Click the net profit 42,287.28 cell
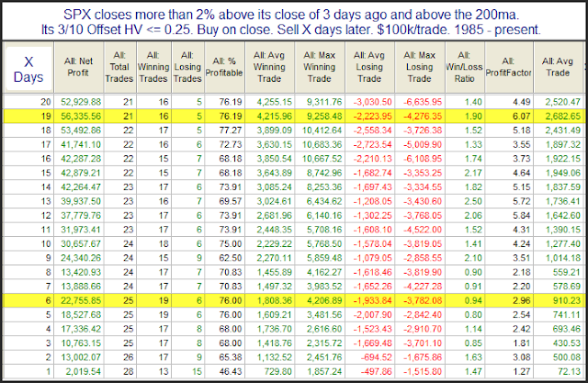Image resolution: width=588 pixels, height=383 pixels. click(x=81, y=159)
